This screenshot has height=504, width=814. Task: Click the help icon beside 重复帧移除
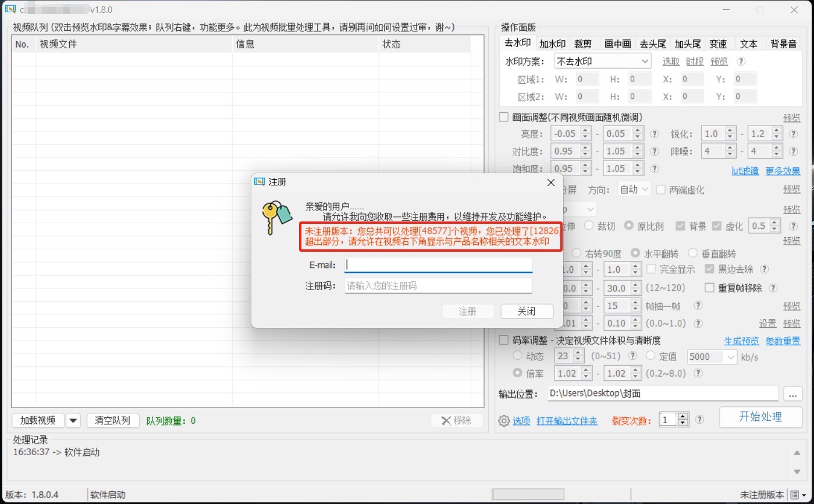[773, 288]
